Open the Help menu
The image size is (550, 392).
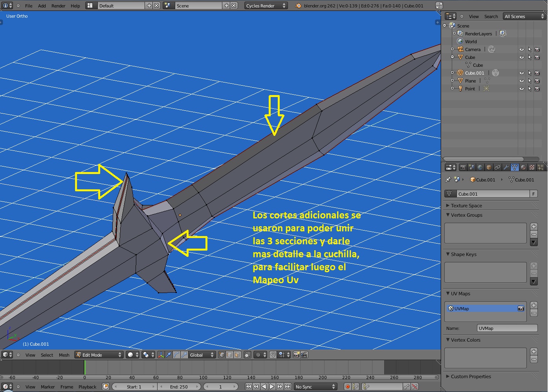(x=75, y=6)
